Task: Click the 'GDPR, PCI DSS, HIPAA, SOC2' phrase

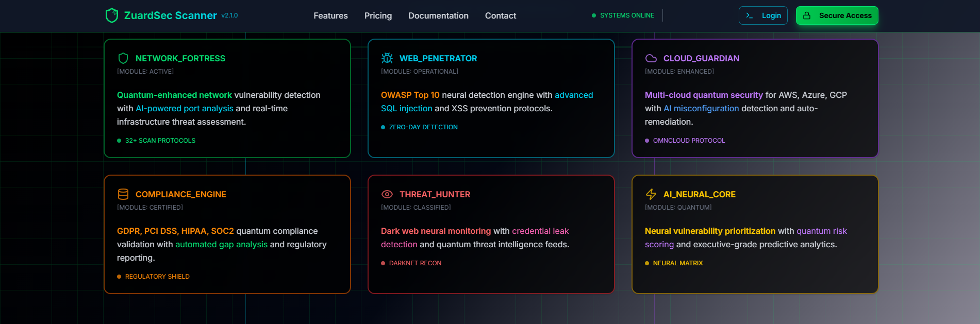Action: click(175, 231)
